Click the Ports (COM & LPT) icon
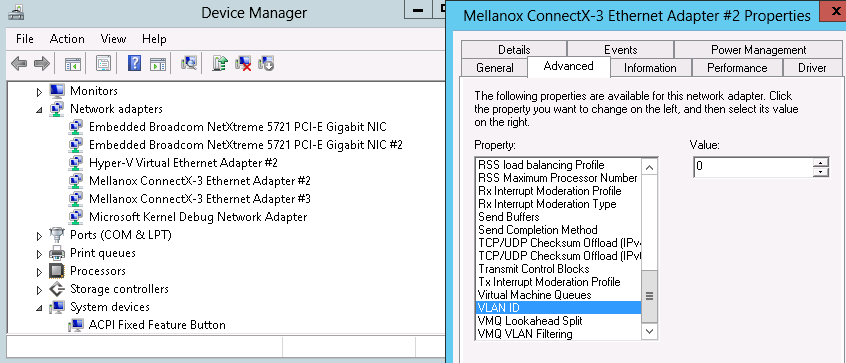 pos(57,235)
